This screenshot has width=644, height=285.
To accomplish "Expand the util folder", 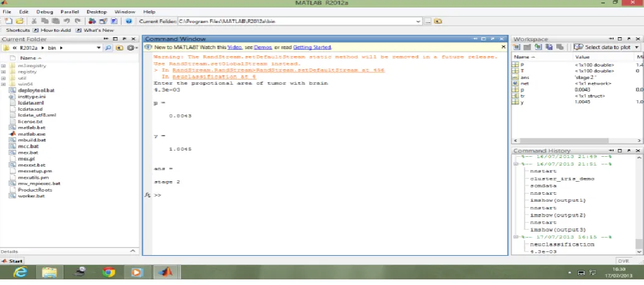I will pyautogui.click(x=3, y=78).
